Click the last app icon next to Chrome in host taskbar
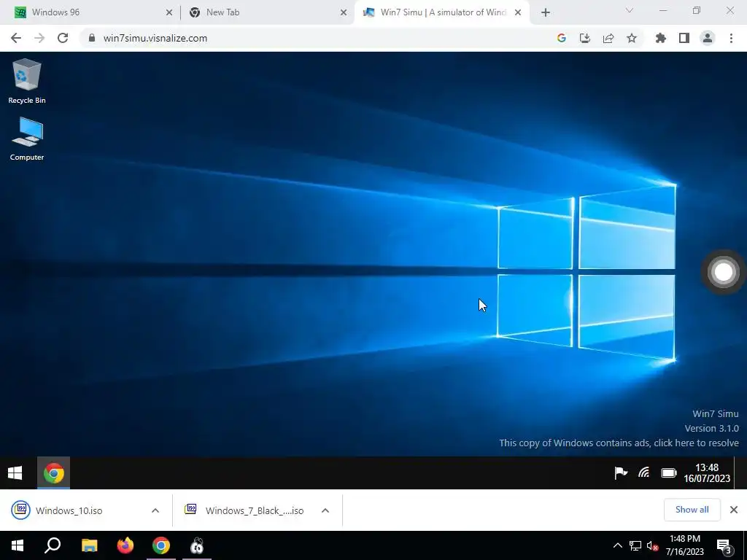 [x=197, y=545]
